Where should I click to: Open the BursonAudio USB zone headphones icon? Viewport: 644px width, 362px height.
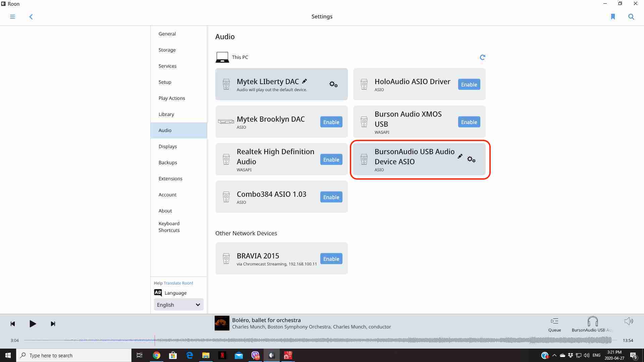(x=593, y=321)
